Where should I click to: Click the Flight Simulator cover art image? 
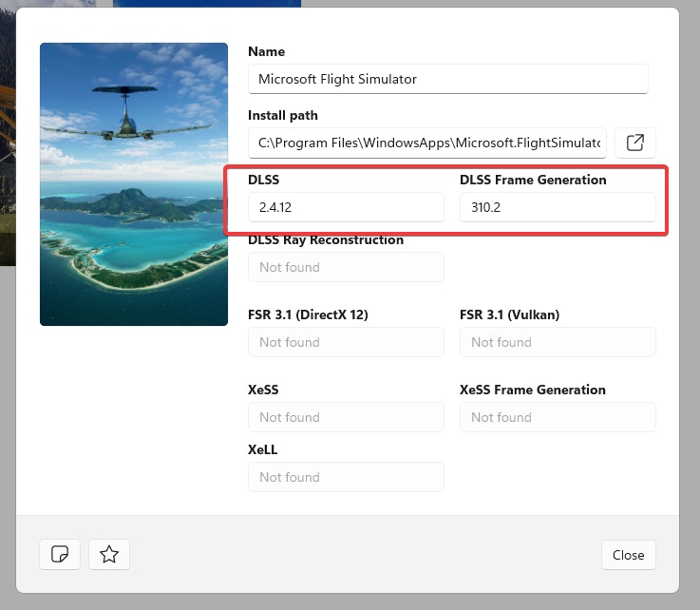pos(134,184)
